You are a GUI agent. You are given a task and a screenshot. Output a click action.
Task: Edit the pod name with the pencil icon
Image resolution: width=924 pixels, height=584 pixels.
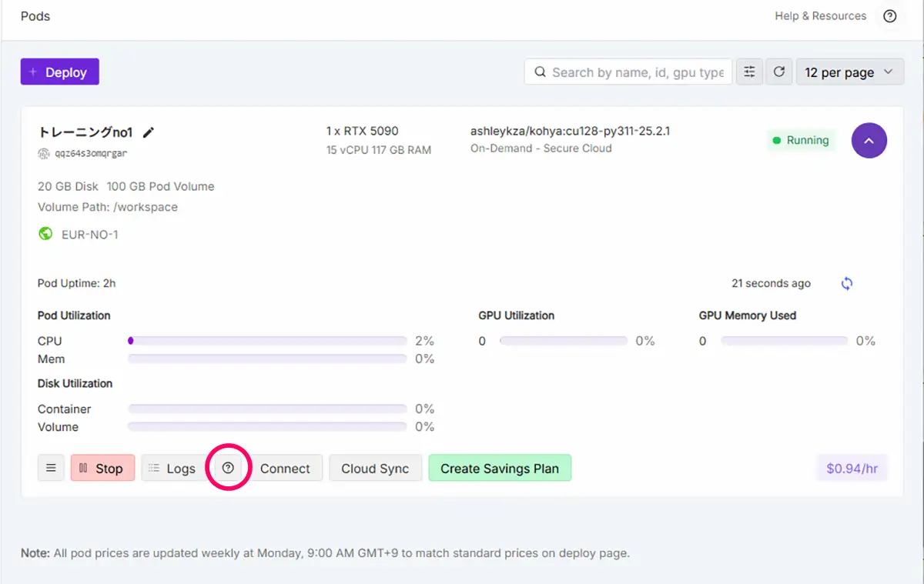149,132
